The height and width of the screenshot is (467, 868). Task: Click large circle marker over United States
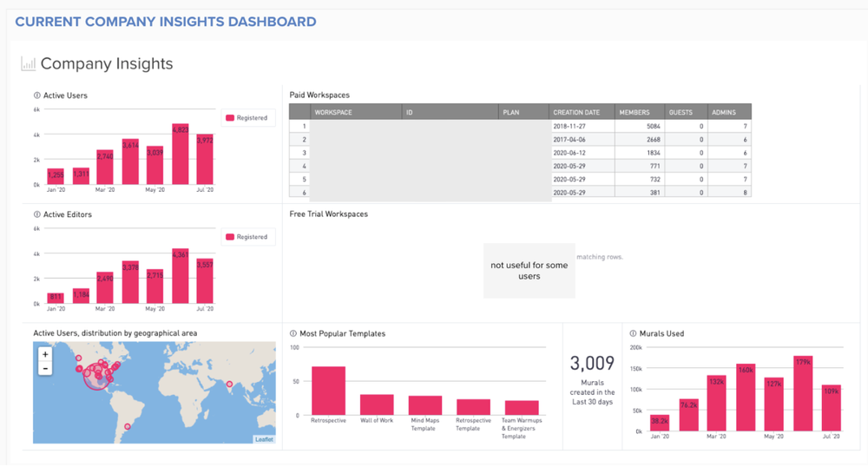point(97,378)
